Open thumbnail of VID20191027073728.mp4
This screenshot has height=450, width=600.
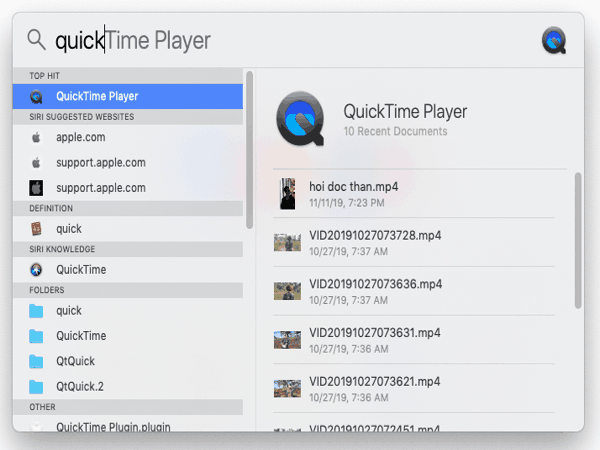point(287,243)
